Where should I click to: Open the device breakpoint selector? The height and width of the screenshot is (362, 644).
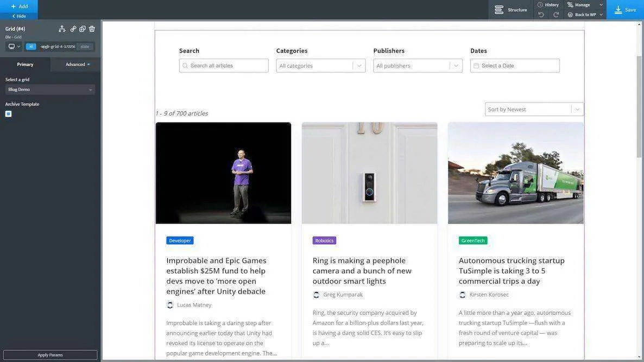click(14, 46)
